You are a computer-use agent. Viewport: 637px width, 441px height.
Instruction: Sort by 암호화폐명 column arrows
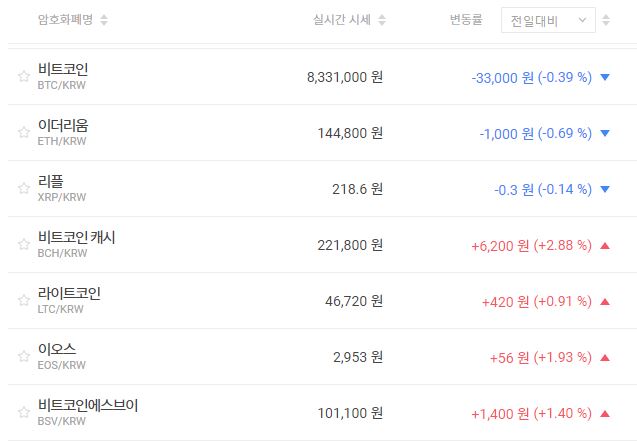click(x=105, y=20)
